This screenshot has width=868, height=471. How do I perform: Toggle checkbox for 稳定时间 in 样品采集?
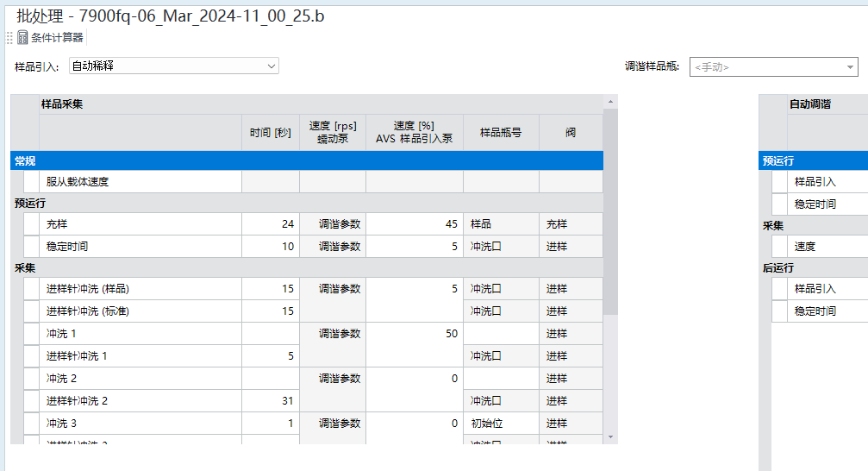point(32,247)
